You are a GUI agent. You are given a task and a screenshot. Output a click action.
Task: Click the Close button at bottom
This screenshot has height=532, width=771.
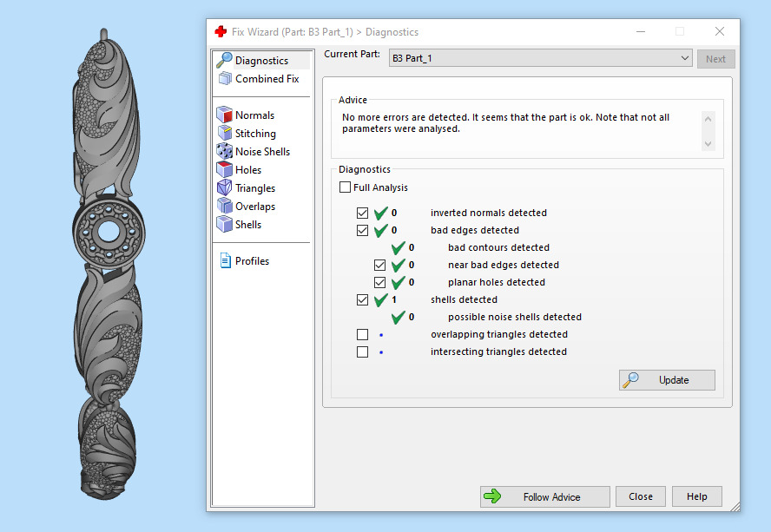tap(640, 496)
